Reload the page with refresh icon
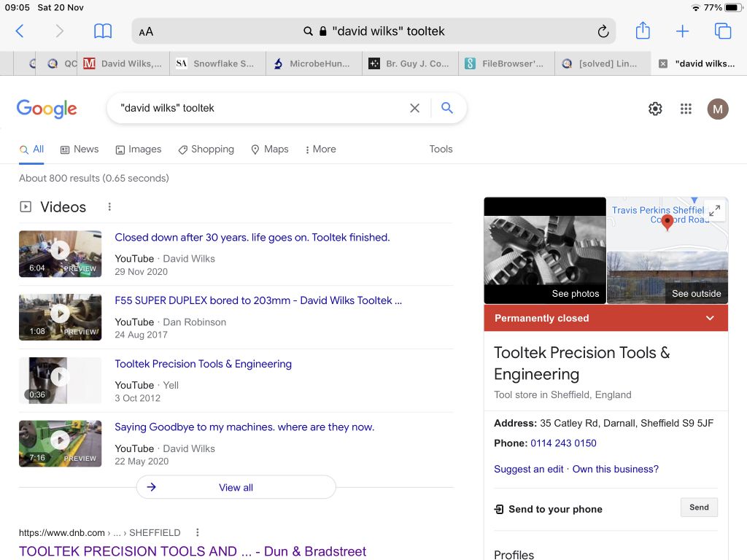Image resolution: width=747 pixels, height=560 pixels. 603,31
